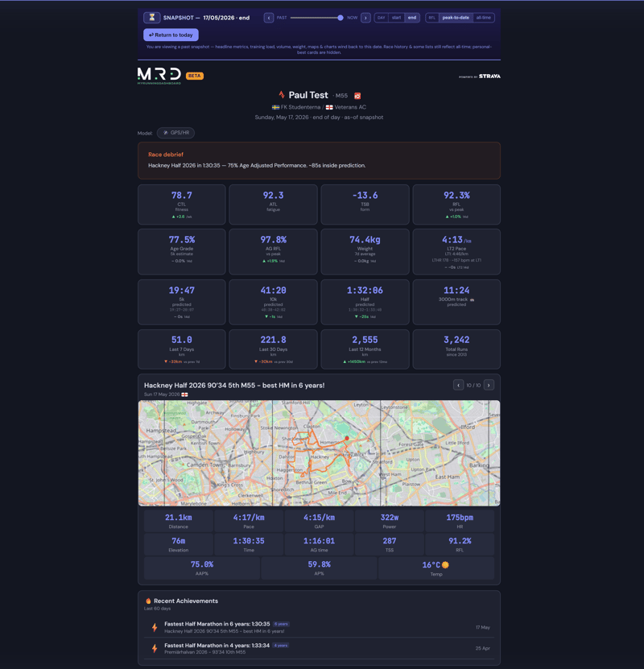Click the 75.0% AAP% value
The height and width of the screenshot is (669, 644).
point(202,564)
